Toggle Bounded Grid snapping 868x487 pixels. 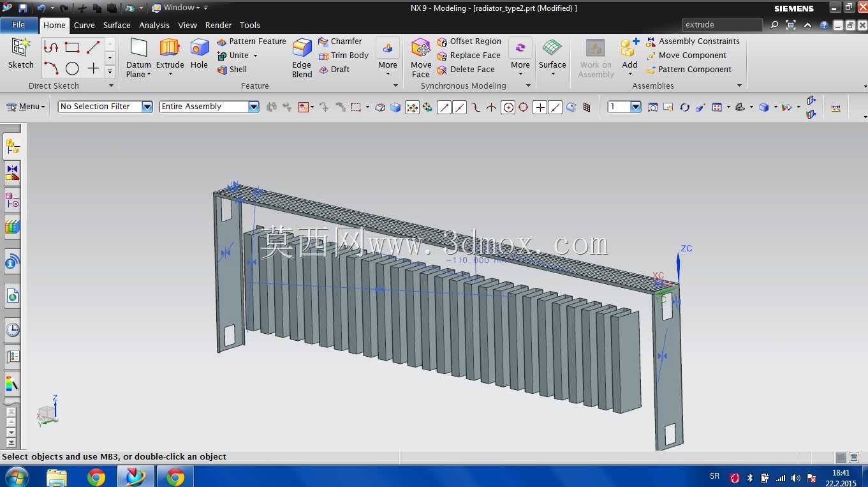587,107
